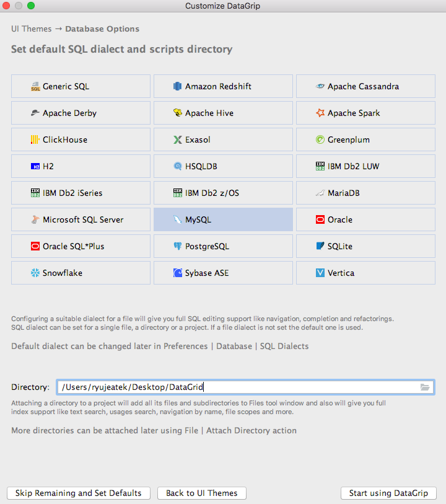Screen dimensions: 446x504
Task: Click the Amazon Redshift database icon
Action: click(178, 87)
